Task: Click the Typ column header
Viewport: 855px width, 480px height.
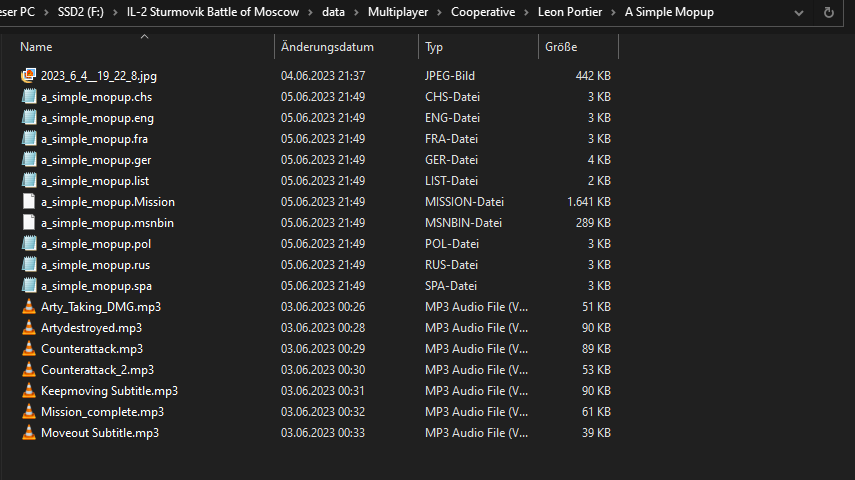Action: click(x=434, y=47)
